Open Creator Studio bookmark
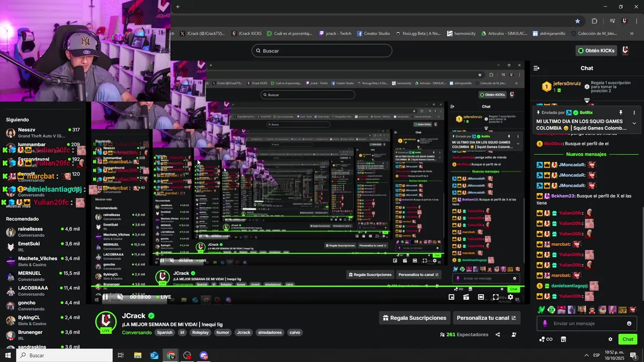The image size is (644, 362). pos(373,34)
